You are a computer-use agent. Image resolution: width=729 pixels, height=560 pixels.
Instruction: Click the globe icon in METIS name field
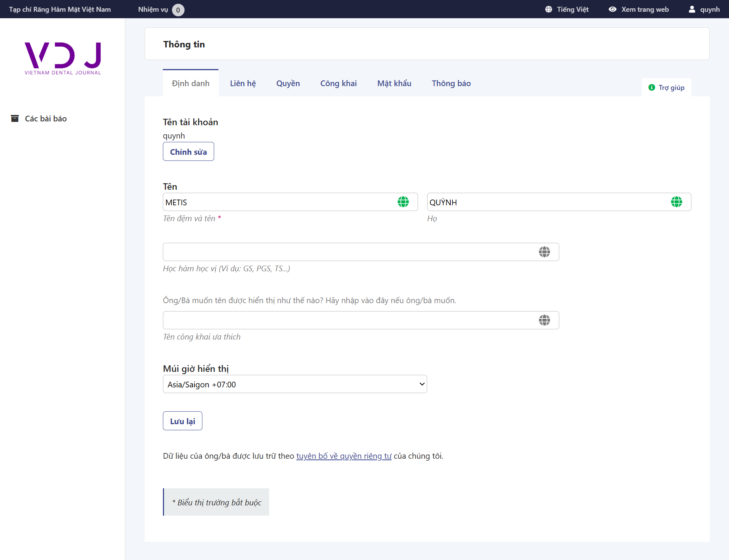pyautogui.click(x=403, y=202)
